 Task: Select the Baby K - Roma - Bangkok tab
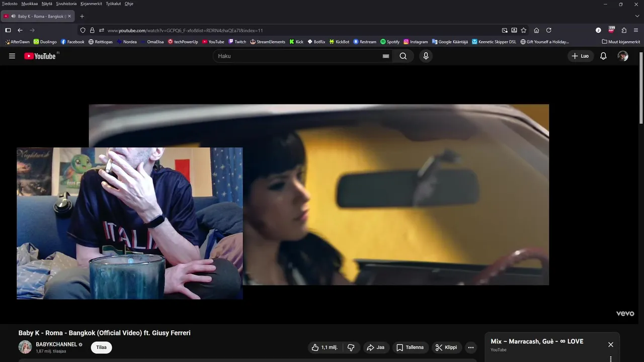[39, 16]
